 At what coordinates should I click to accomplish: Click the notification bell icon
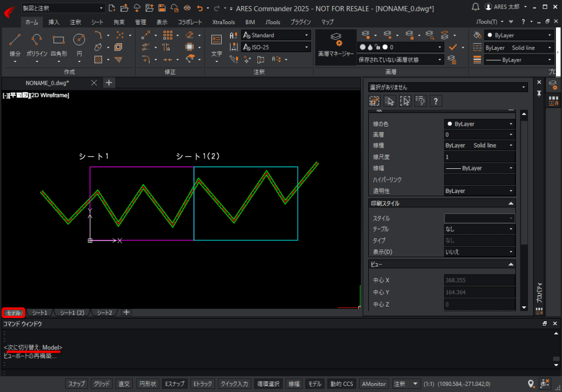(x=475, y=7)
